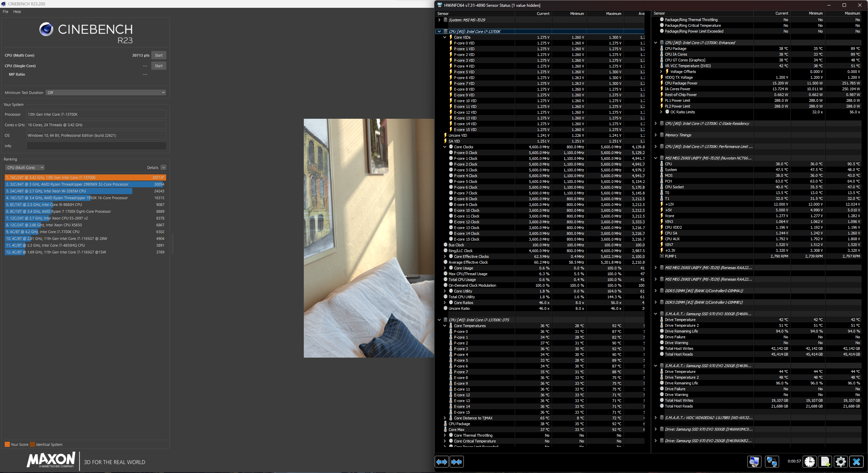This screenshot has height=473, width=868.
Task: Expand the Memory Timings section
Action: click(x=655, y=135)
